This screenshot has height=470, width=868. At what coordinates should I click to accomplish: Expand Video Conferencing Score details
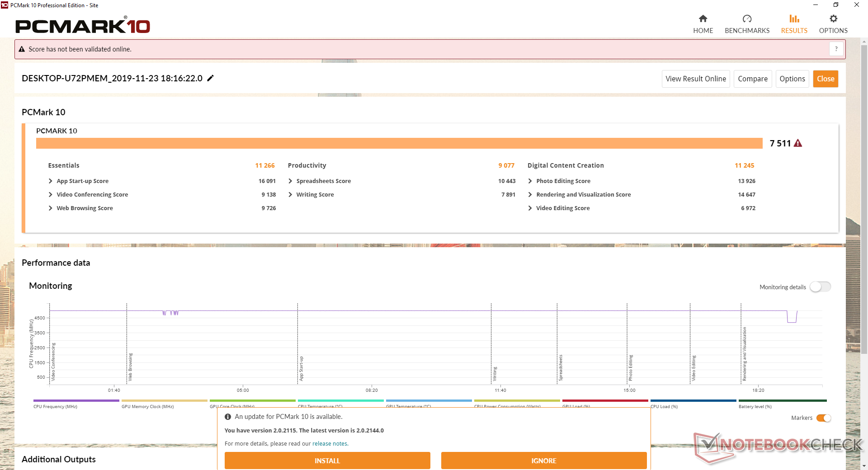point(50,194)
